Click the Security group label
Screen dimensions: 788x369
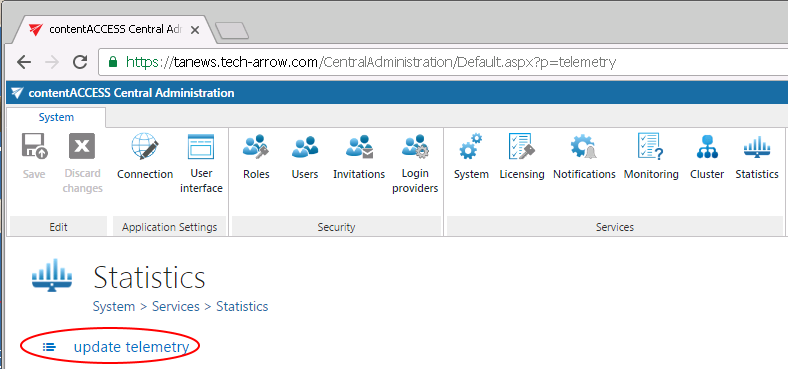(x=336, y=227)
